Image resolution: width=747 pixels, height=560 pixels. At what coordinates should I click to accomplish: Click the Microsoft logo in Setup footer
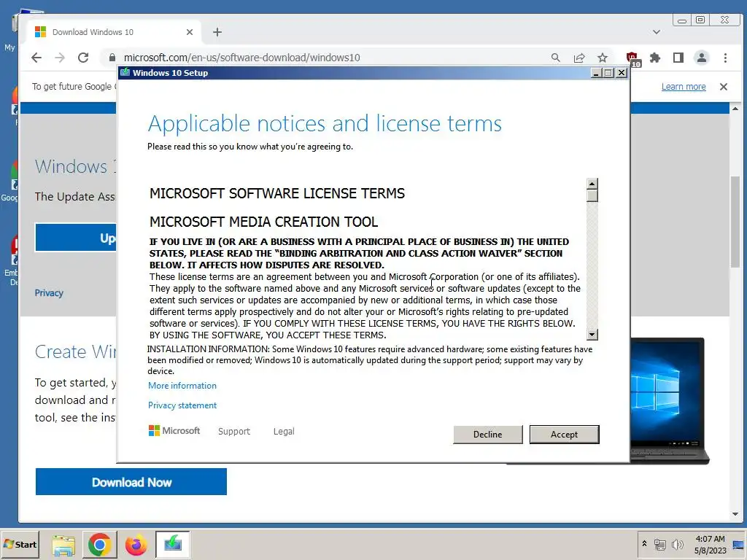[174, 431]
